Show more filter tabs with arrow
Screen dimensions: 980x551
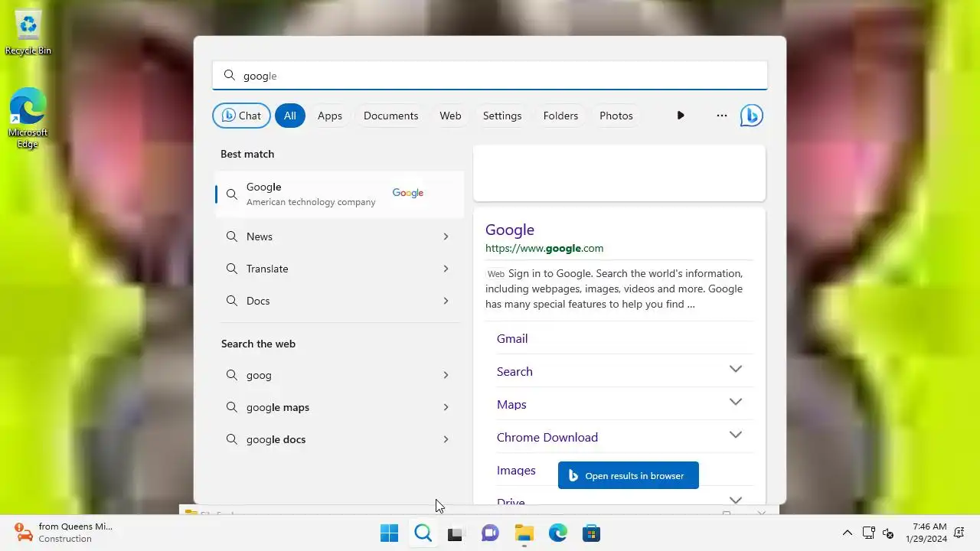[x=680, y=116]
